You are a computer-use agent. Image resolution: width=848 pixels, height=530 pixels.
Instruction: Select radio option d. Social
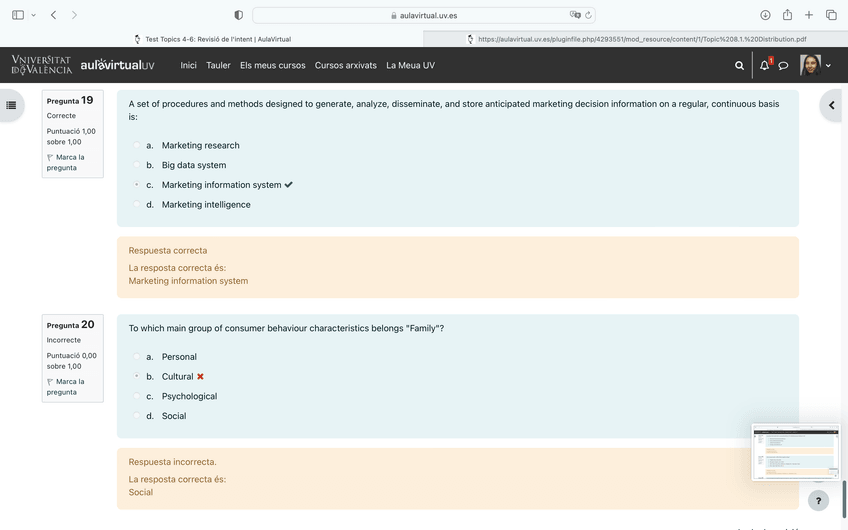click(x=137, y=416)
